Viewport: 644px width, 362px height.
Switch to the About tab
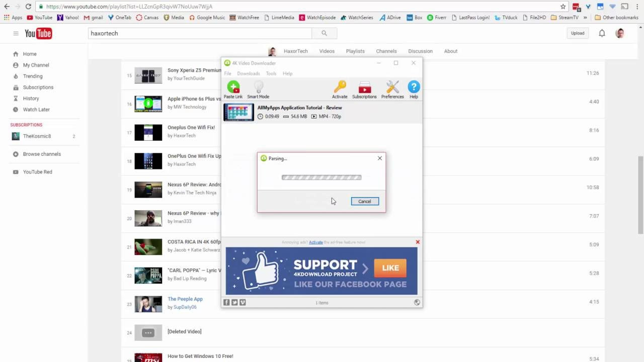451,51
